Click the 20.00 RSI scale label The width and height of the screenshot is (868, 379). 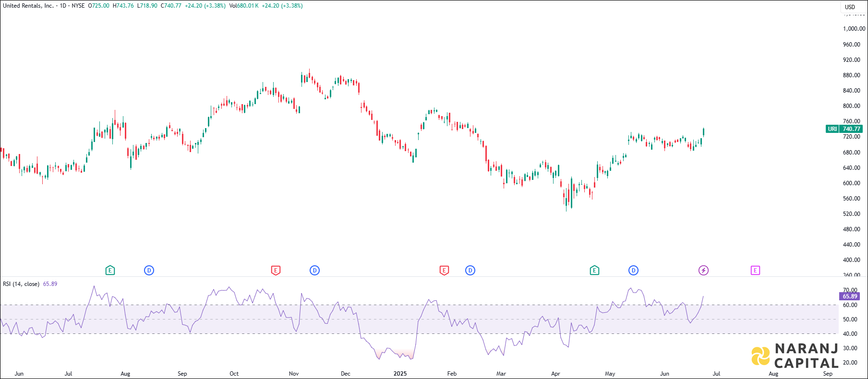click(850, 363)
